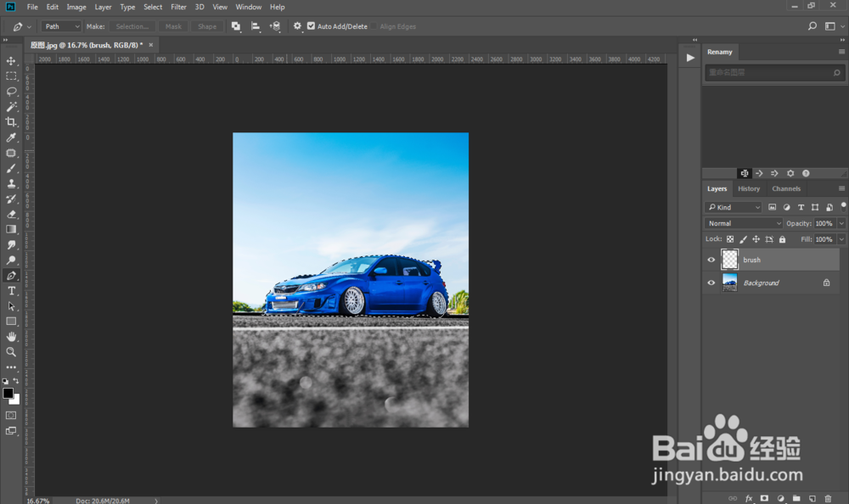The image size is (849, 504).
Task: Select the Gradient tool
Action: [x=11, y=229]
